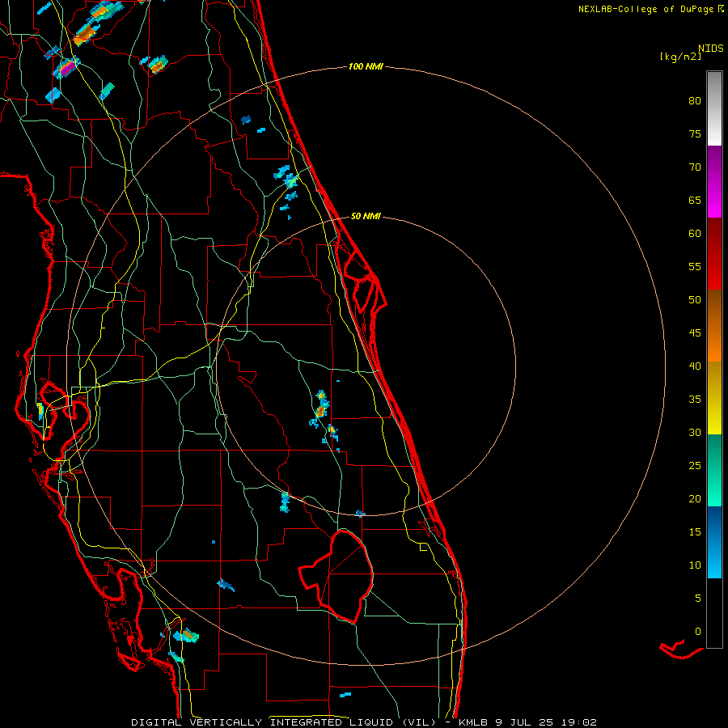Viewport: 728px width, 728px height.
Task: Pick the white-gray segment of the VIL color bar
Action: pos(714,108)
